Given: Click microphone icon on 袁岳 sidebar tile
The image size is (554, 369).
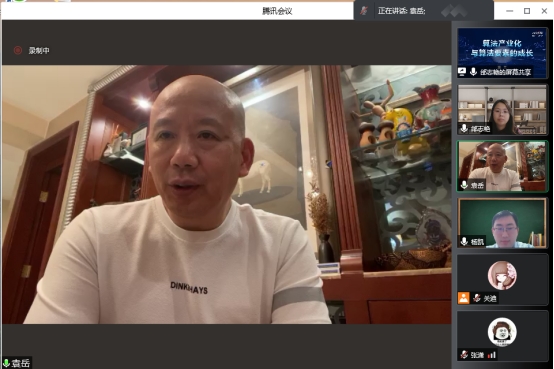Looking at the screenshot, I should point(464,185).
